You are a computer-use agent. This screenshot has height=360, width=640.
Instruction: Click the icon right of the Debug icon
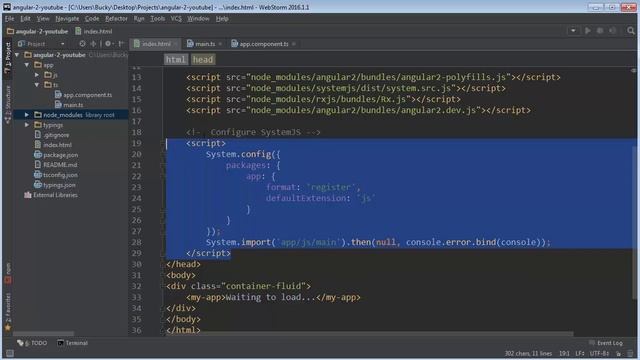point(612,31)
